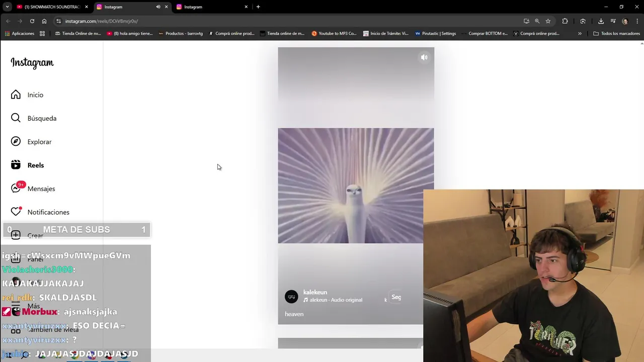Screen dimensions: 644x362
Task: Click the Búsqueda label in sidebar
Action: 42,118
